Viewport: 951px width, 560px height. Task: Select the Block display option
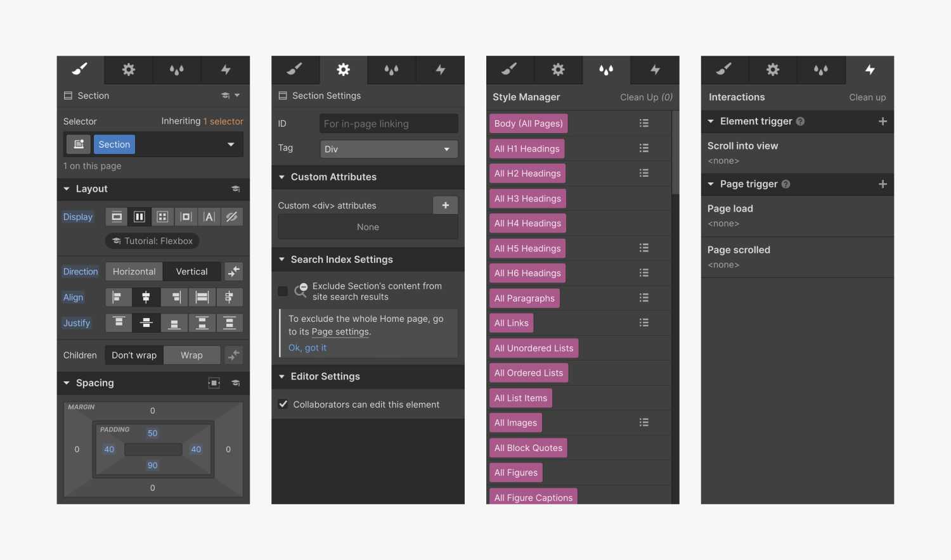click(x=116, y=216)
